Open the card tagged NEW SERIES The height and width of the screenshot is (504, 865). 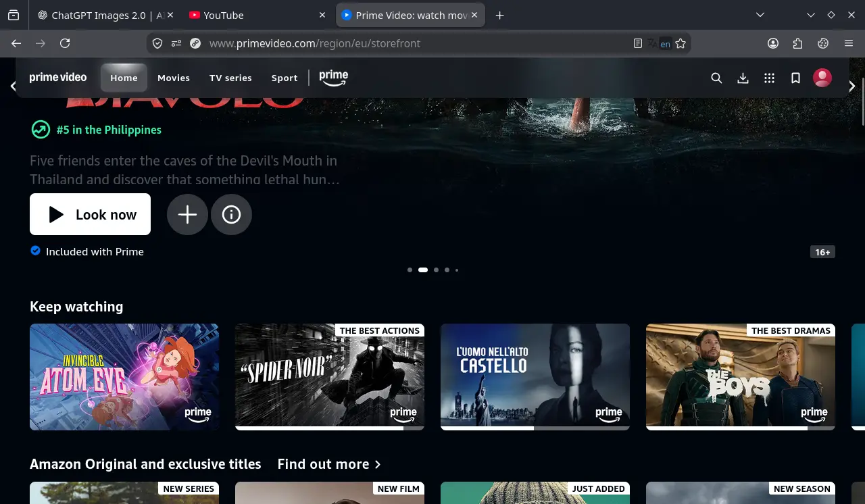click(x=124, y=493)
